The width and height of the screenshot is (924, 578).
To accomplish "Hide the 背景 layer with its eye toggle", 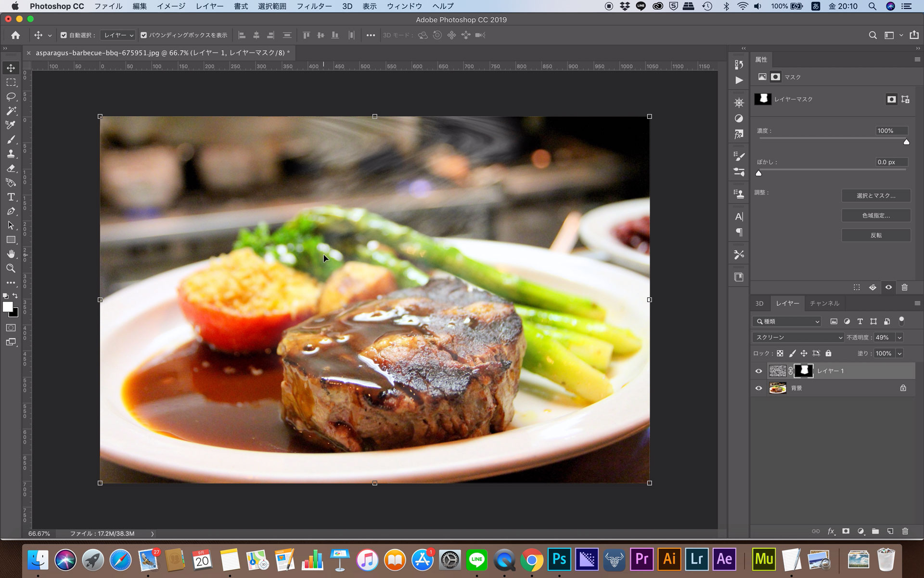I will coord(759,388).
